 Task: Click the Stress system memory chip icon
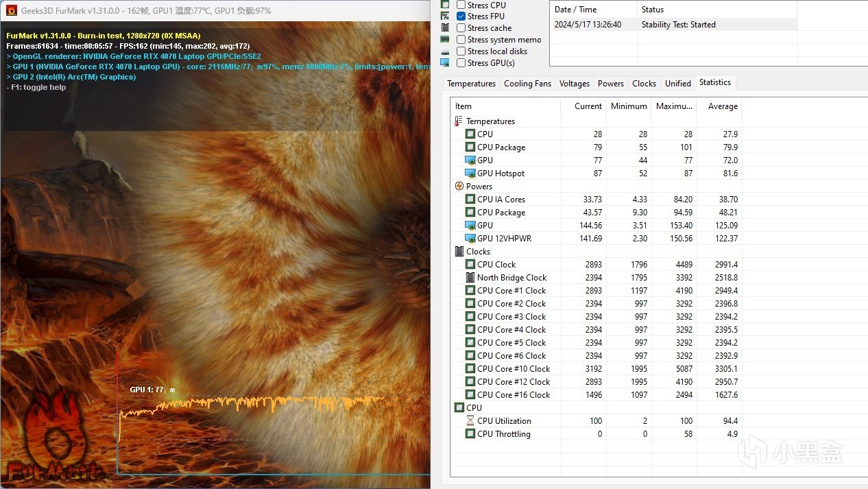445,40
